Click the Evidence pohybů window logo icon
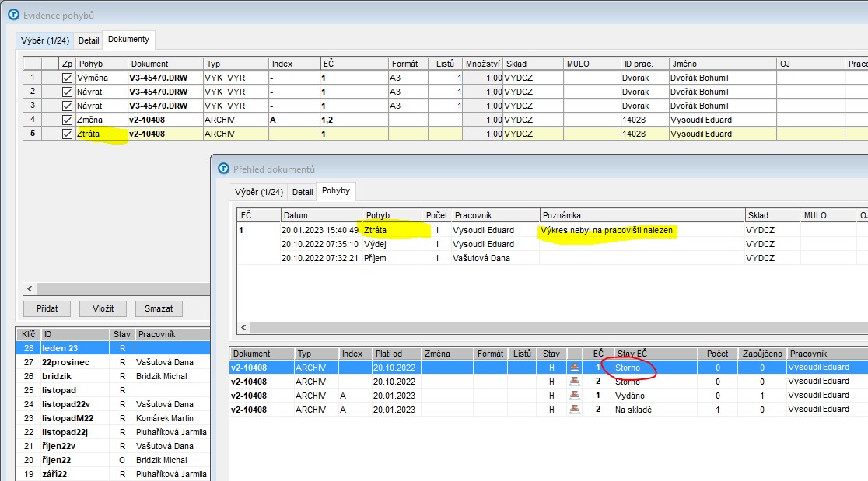 (14, 15)
